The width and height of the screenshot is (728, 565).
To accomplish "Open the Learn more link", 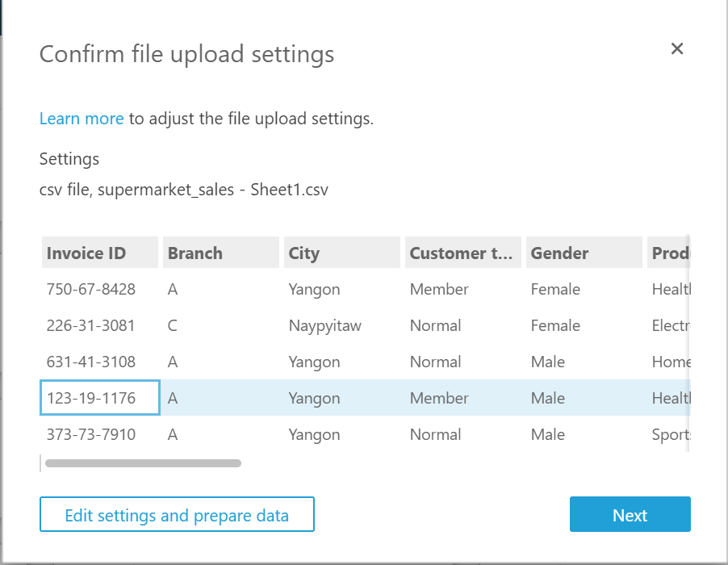I will click(81, 118).
